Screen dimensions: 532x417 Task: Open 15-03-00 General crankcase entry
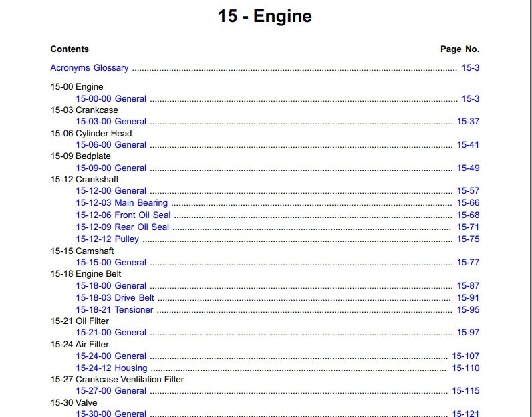[x=111, y=121]
